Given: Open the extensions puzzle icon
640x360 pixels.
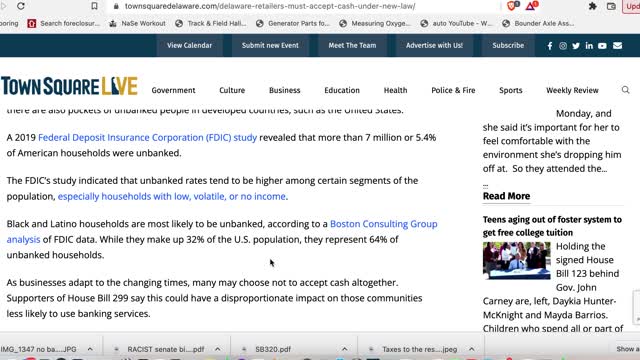Looking at the screenshot, I should (592, 6).
